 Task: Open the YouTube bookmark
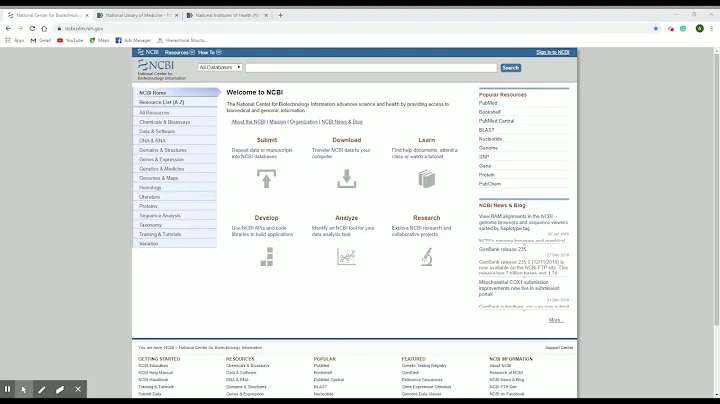coord(70,40)
